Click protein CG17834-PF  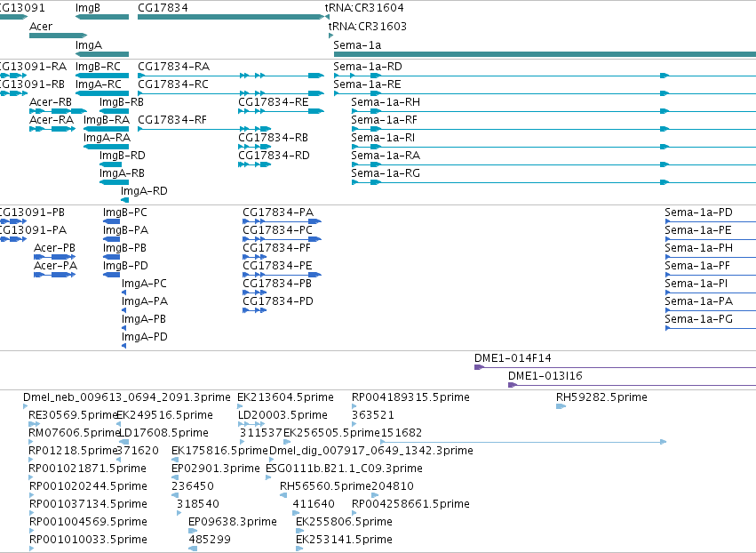tap(255, 257)
